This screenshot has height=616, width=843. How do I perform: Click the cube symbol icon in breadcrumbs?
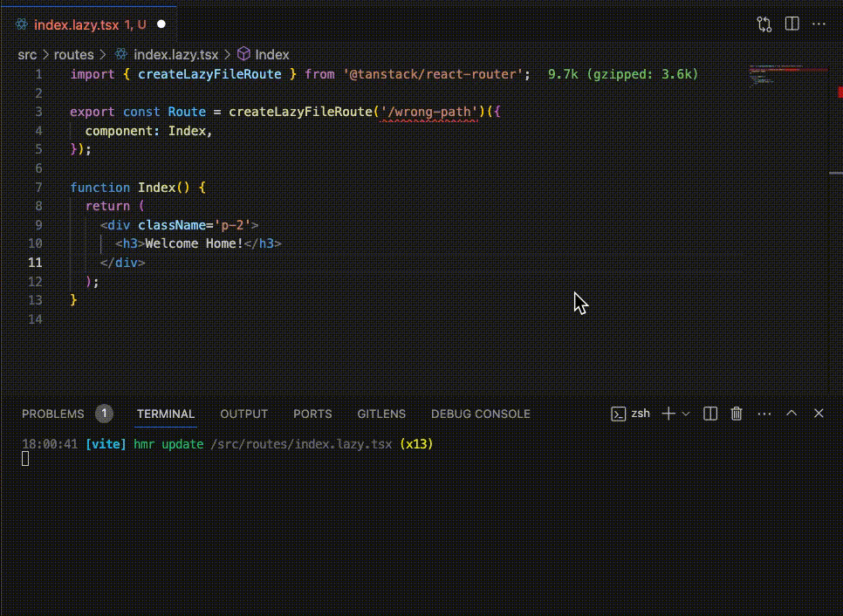click(243, 54)
